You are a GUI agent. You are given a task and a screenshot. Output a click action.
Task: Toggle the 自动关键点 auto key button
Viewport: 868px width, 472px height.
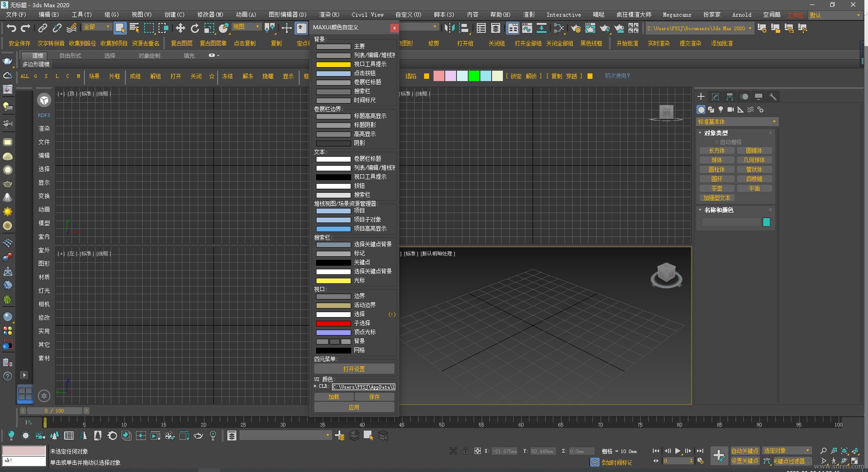pos(745,451)
